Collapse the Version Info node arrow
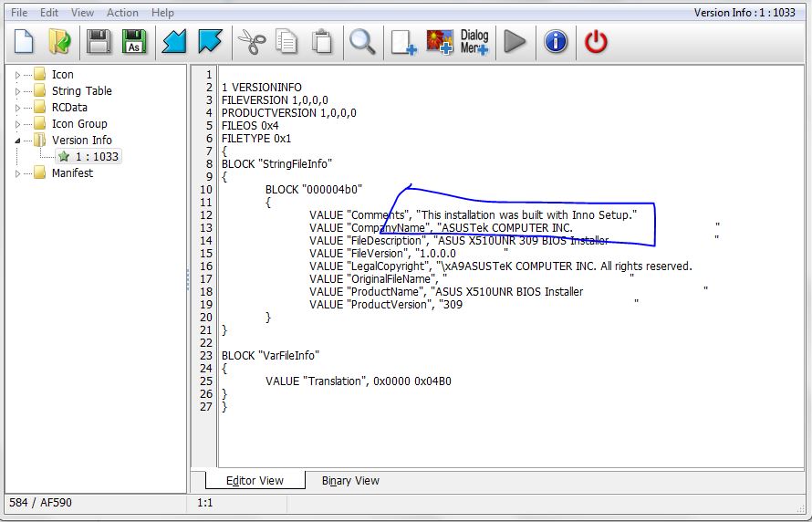The width and height of the screenshot is (812, 522). [x=17, y=141]
